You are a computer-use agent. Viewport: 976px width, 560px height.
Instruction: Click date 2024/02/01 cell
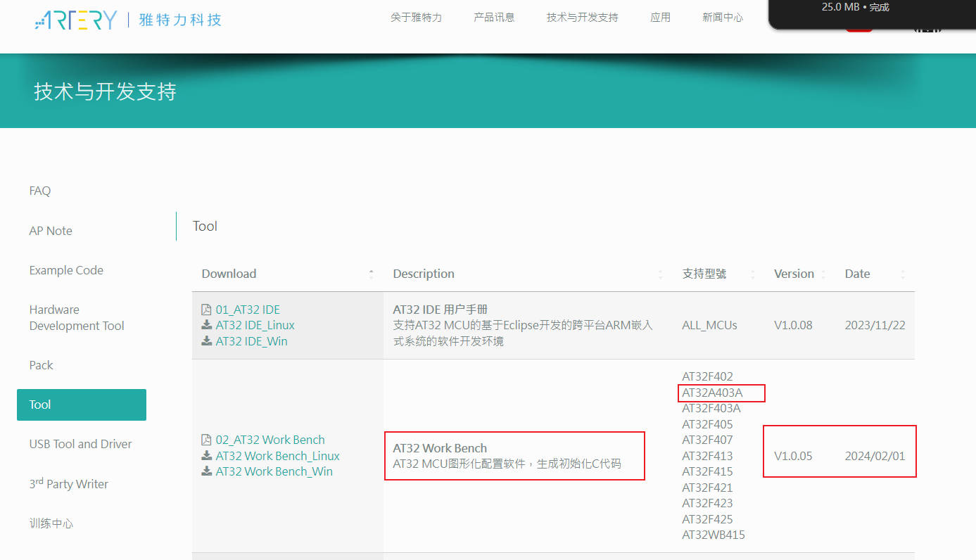pyautogui.click(x=875, y=456)
